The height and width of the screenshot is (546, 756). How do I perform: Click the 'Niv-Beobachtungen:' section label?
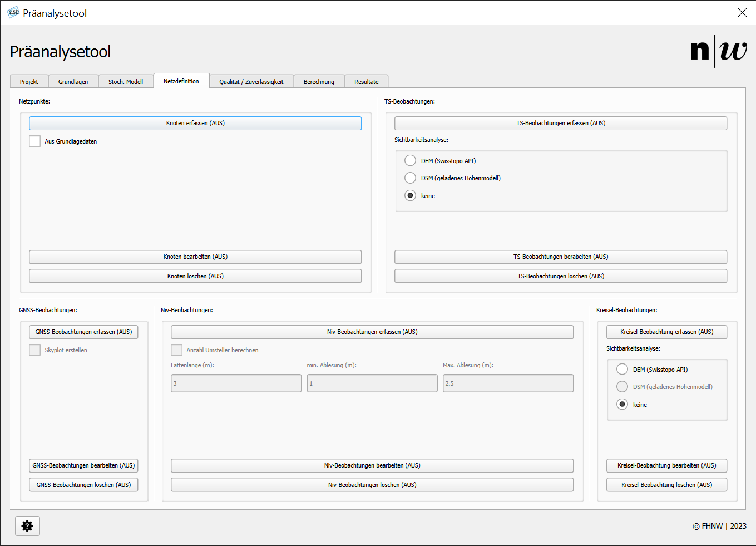pyautogui.click(x=187, y=310)
